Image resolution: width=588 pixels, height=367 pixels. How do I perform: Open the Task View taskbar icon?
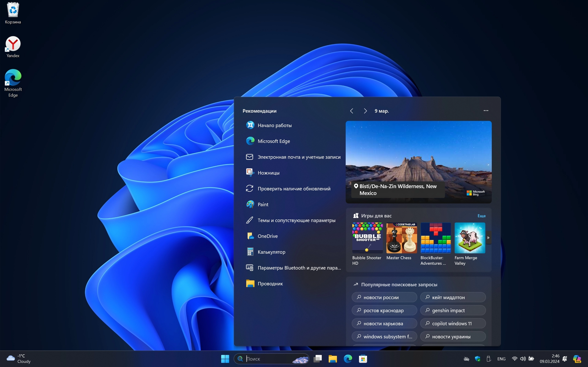pos(318,359)
